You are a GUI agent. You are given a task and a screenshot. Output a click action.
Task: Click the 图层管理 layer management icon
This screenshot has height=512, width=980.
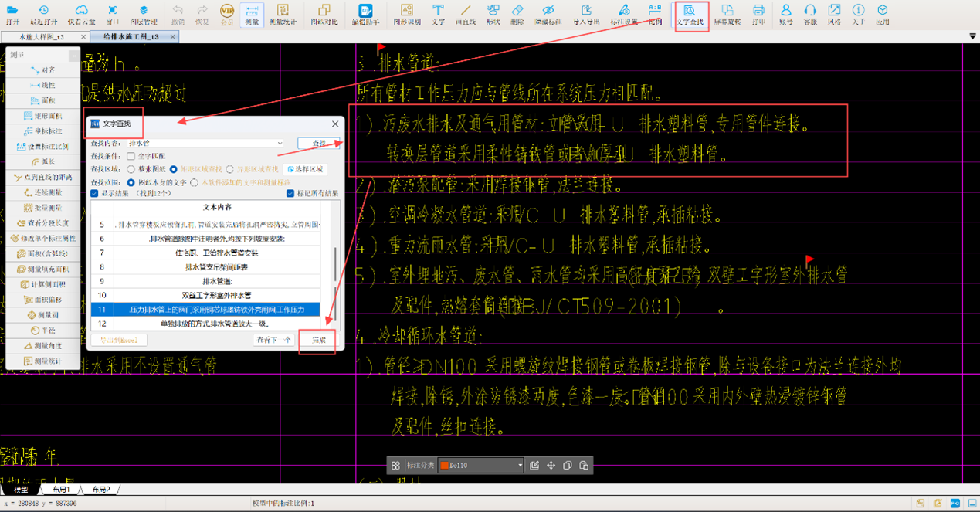144,14
